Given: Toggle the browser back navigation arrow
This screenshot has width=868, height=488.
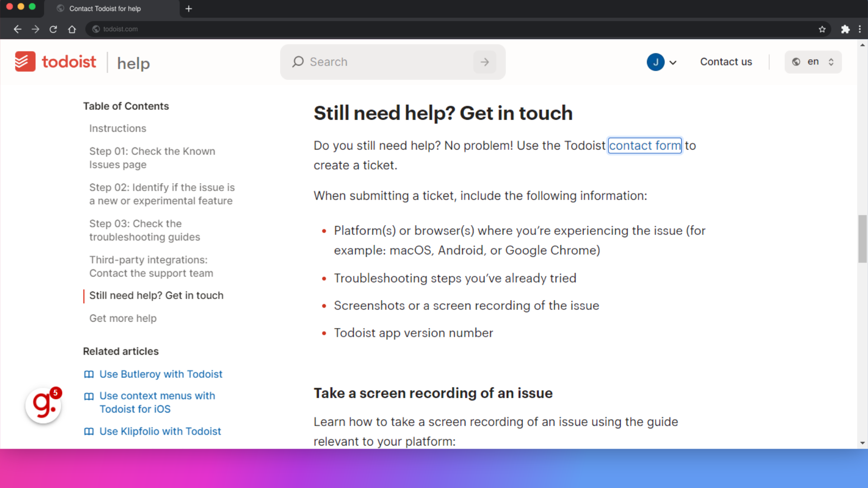Looking at the screenshot, I should (17, 28).
